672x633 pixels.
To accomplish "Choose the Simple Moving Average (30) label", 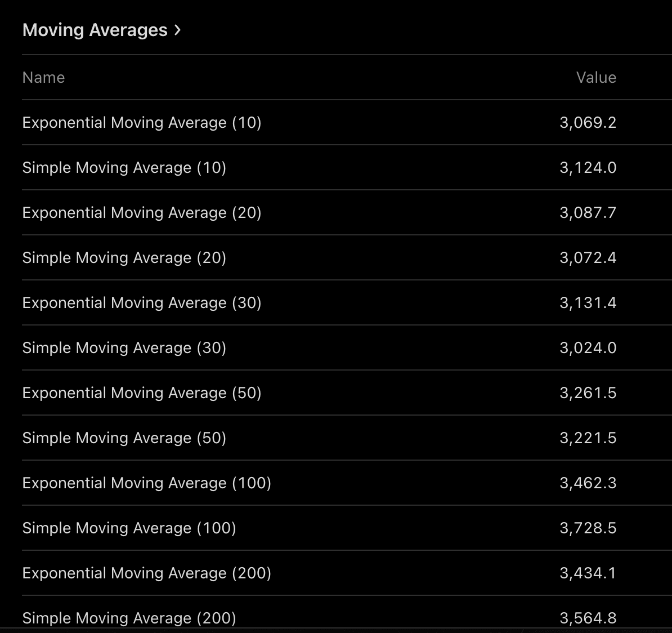I will 124,348.
